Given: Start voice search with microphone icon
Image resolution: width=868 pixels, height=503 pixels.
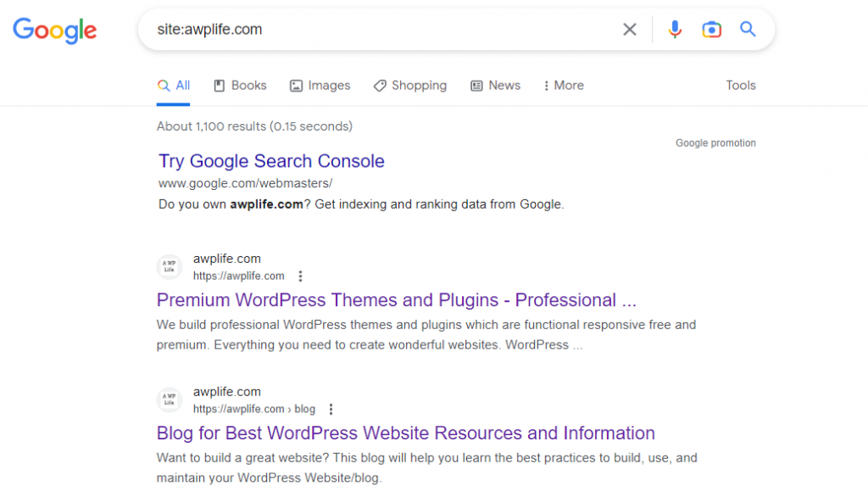Looking at the screenshot, I should coord(675,30).
